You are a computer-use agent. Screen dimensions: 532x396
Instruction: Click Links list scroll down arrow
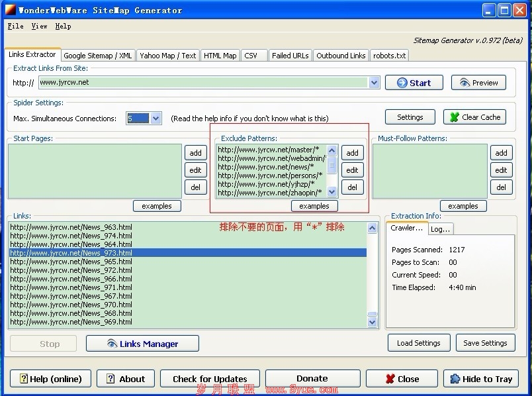coord(372,322)
